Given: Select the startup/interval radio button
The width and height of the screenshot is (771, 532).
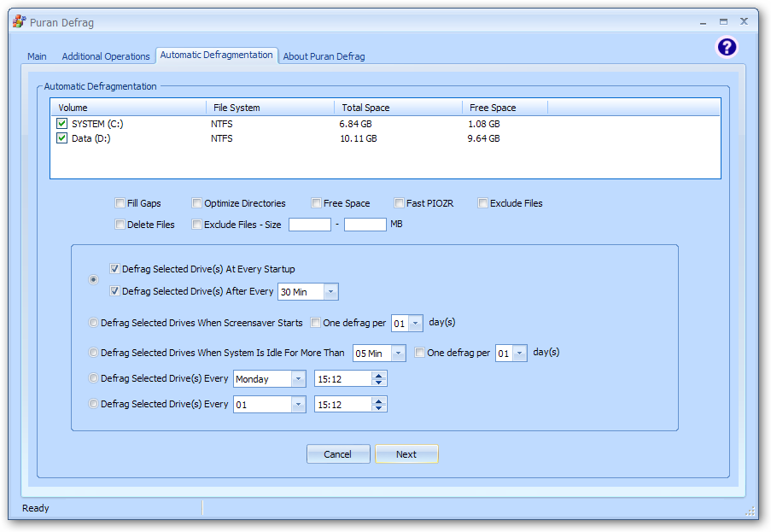Looking at the screenshot, I should point(93,280).
